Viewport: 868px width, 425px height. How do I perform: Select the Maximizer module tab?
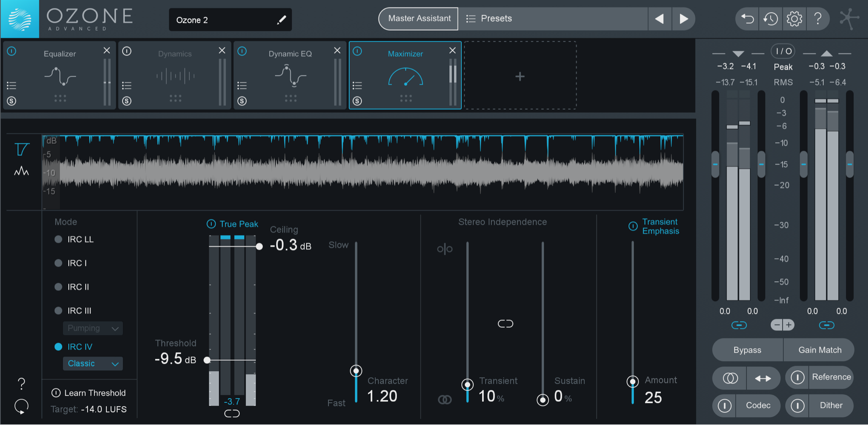coord(405,75)
